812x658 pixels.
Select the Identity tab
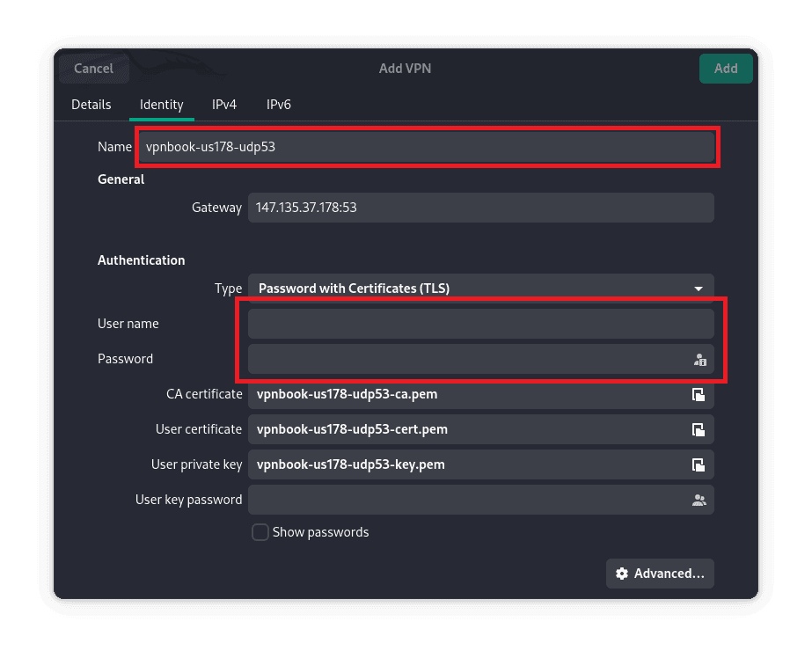161,105
